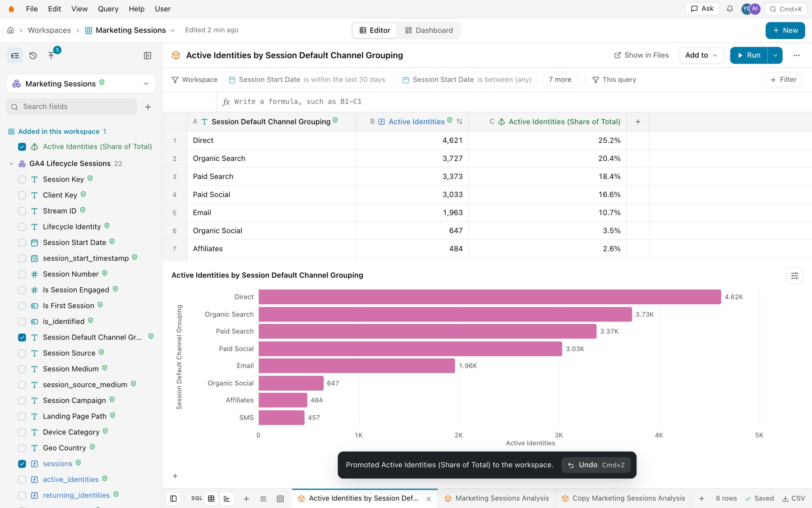The width and height of the screenshot is (812, 508).
Task: Click the New button
Action: point(785,30)
